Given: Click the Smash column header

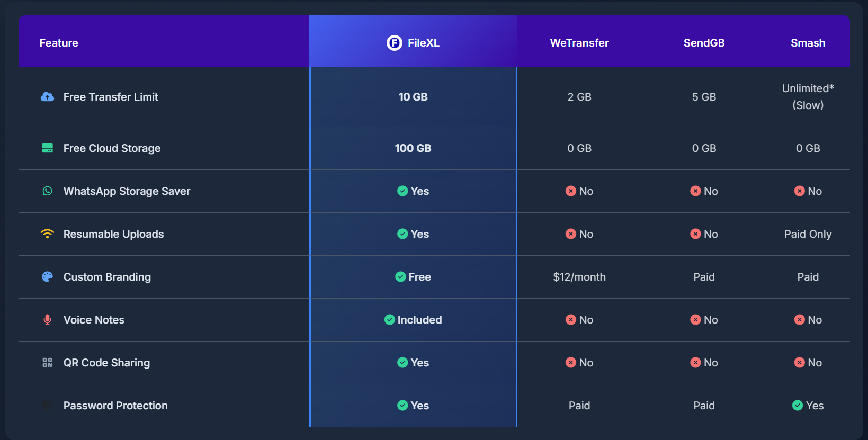Looking at the screenshot, I should click(808, 43).
